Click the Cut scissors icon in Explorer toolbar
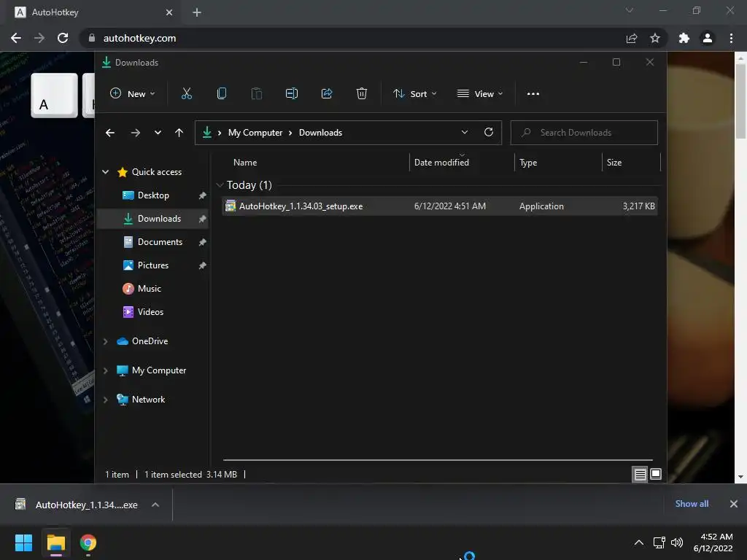 pos(187,94)
